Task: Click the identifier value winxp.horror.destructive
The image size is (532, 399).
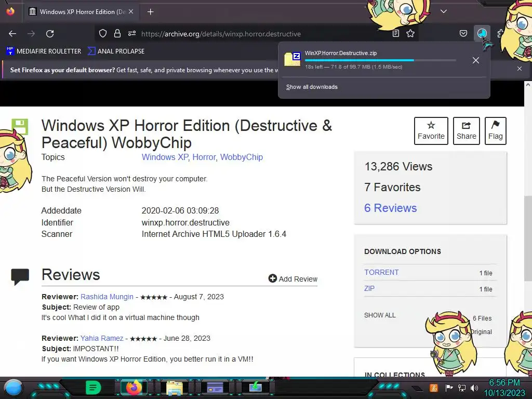Action: point(185,222)
